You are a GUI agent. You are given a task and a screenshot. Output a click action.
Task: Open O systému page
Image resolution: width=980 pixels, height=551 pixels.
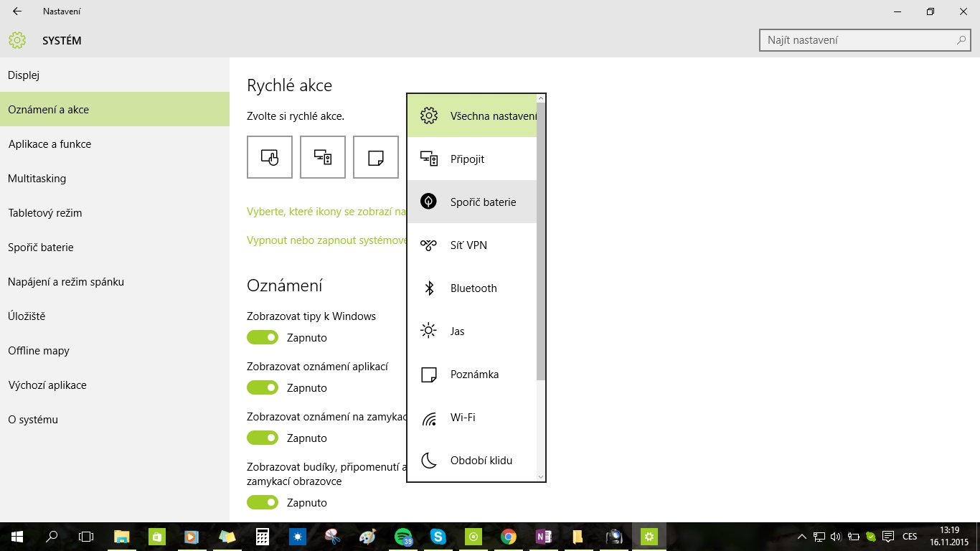pyautogui.click(x=115, y=419)
